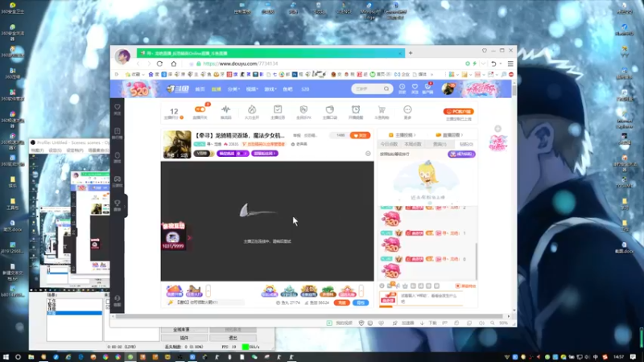This screenshot has height=362, width=644.
Task: Open the 直播 nav item
Action: coord(216,89)
